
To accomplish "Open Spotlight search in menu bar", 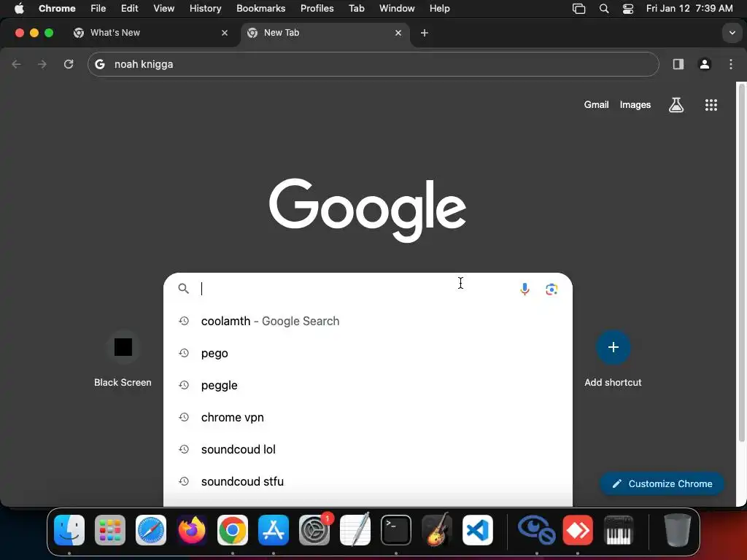I will tap(603, 8).
